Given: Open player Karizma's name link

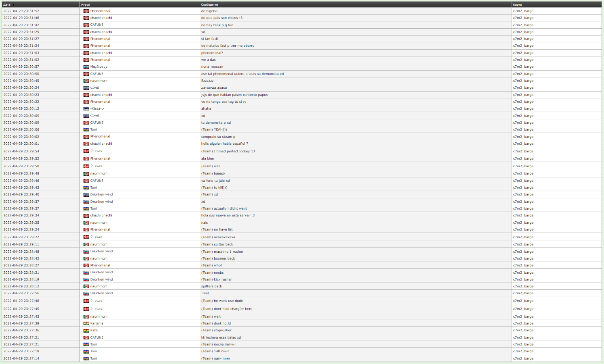Looking at the screenshot, I should (x=97, y=323).
